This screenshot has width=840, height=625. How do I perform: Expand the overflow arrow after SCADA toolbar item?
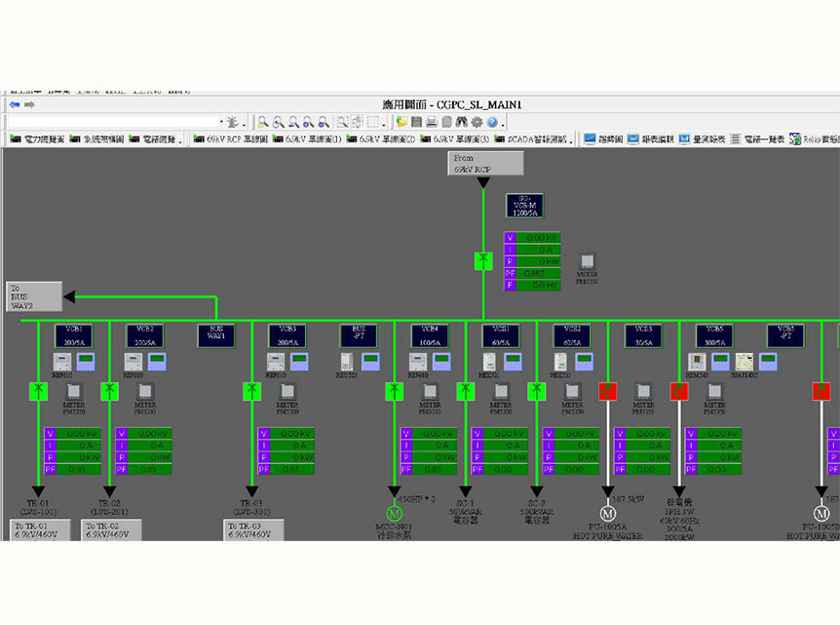[x=573, y=139]
